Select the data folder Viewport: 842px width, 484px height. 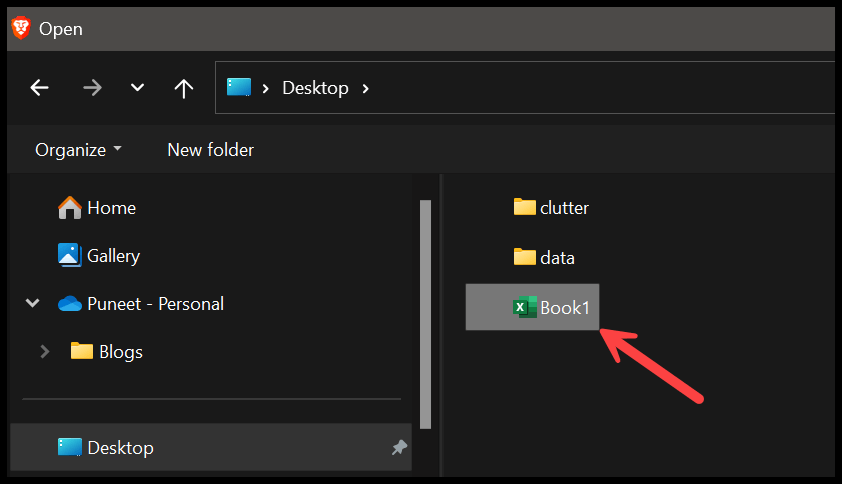click(544, 258)
